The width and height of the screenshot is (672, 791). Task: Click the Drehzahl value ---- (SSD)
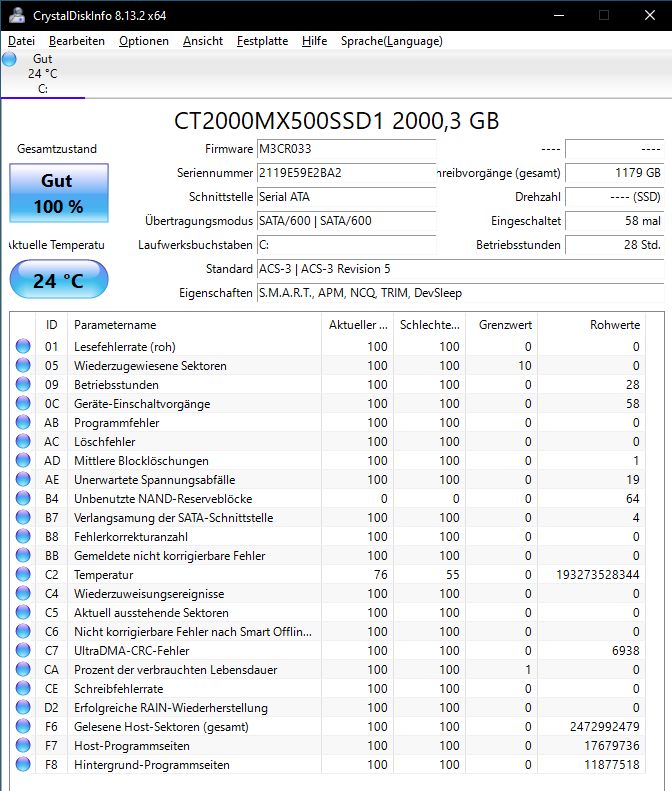(614, 197)
